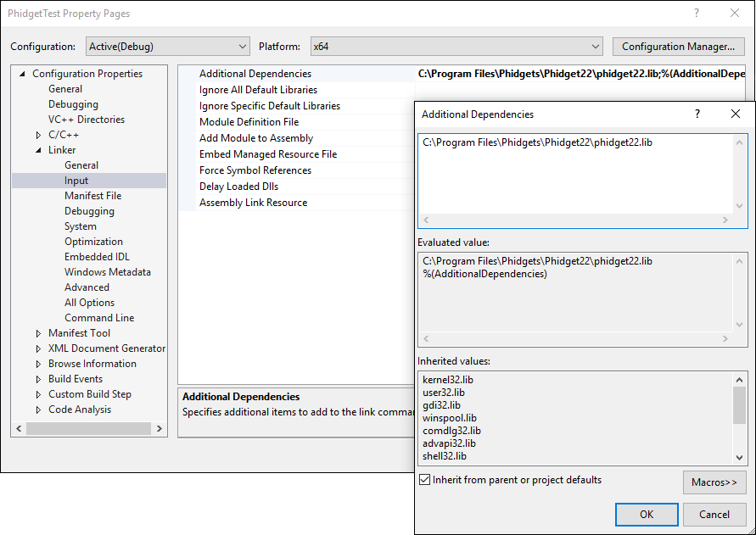Click winspool.lib in Inherited values
This screenshot has height=535, width=756.
point(450,418)
